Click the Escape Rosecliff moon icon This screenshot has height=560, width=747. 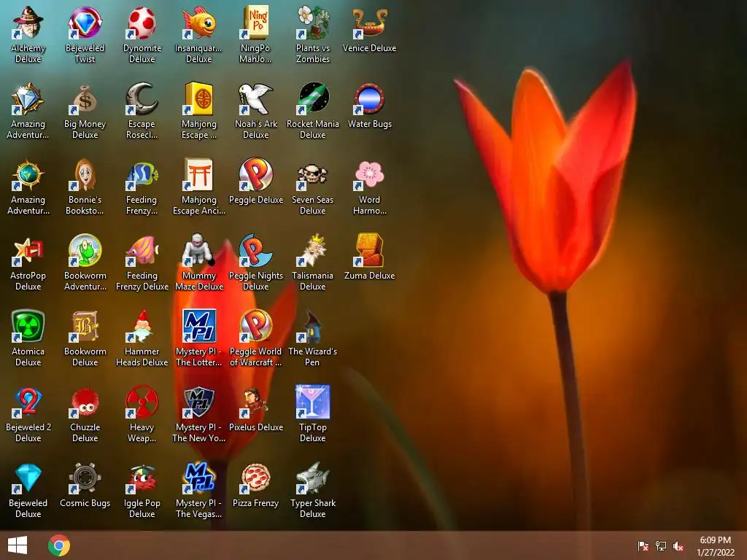click(x=142, y=98)
